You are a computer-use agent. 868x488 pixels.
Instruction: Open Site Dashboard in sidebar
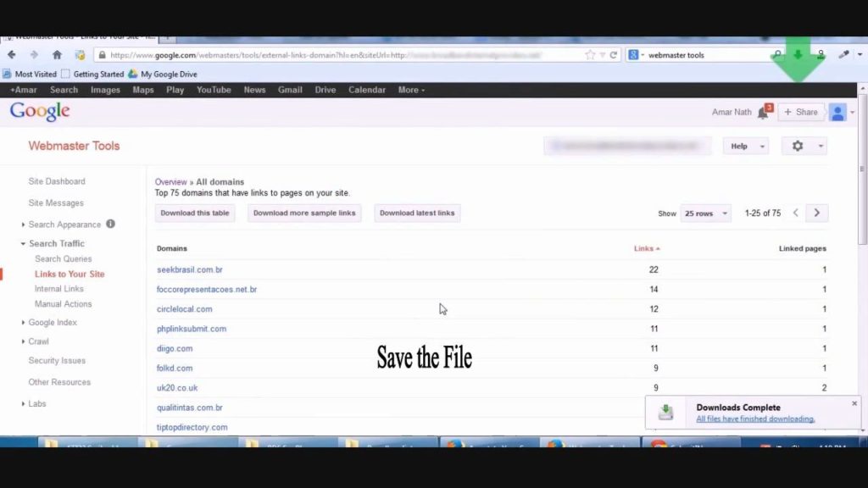click(57, 181)
